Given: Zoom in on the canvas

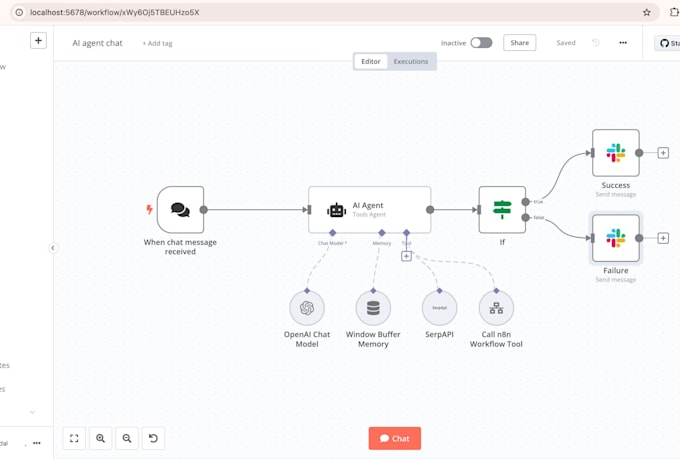Looking at the screenshot, I should coord(101,438).
